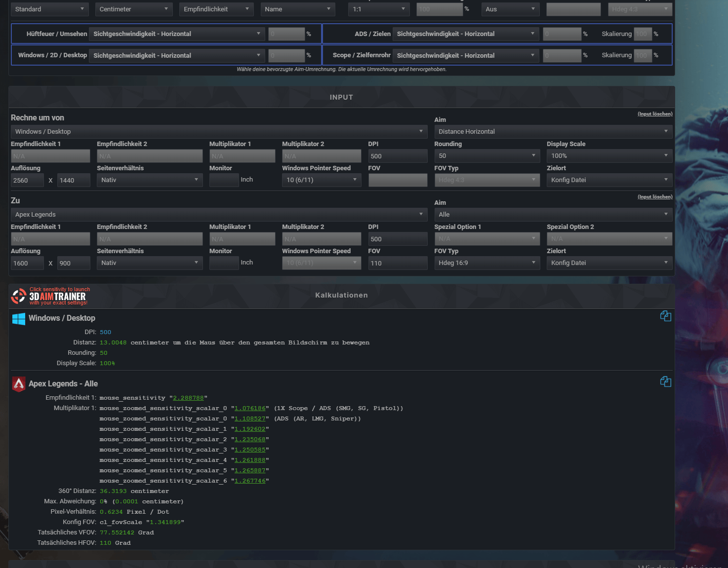The width and height of the screenshot is (728, 568).
Task: Open the Seitenverhältnis dropdown beside the 2560 x 1440 resolution
Action: [150, 180]
